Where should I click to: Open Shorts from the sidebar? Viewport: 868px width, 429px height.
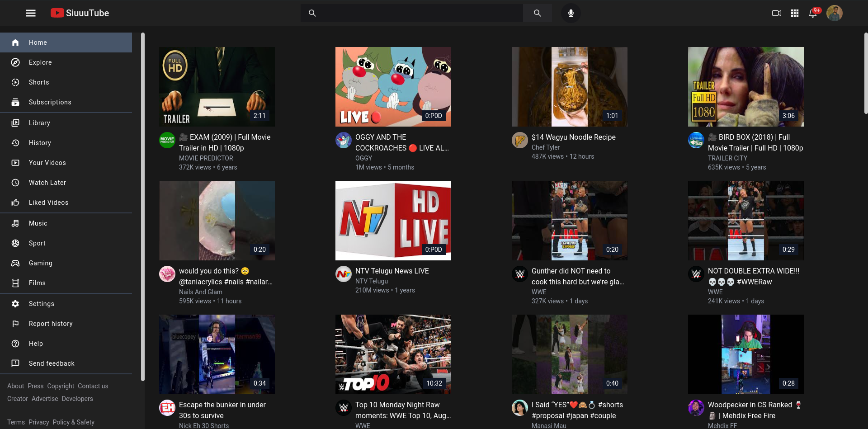coord(66,82)
